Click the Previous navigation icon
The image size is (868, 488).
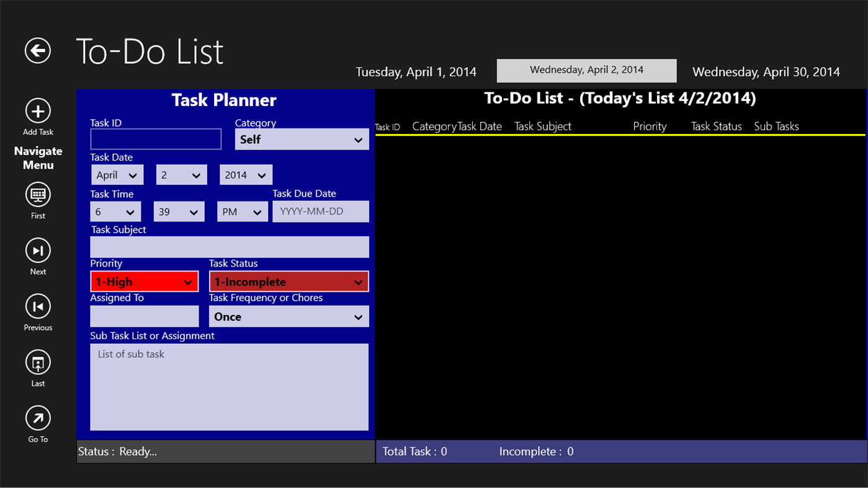[37, 307]
